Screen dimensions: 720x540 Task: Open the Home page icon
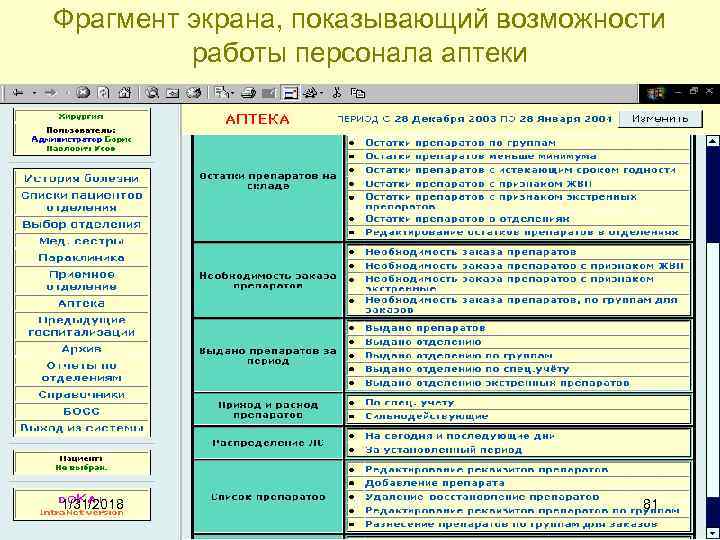pos(125,93)
